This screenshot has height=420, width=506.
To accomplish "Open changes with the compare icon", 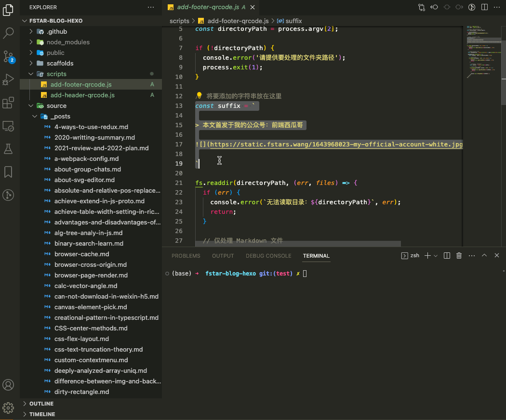I will 422,7.
